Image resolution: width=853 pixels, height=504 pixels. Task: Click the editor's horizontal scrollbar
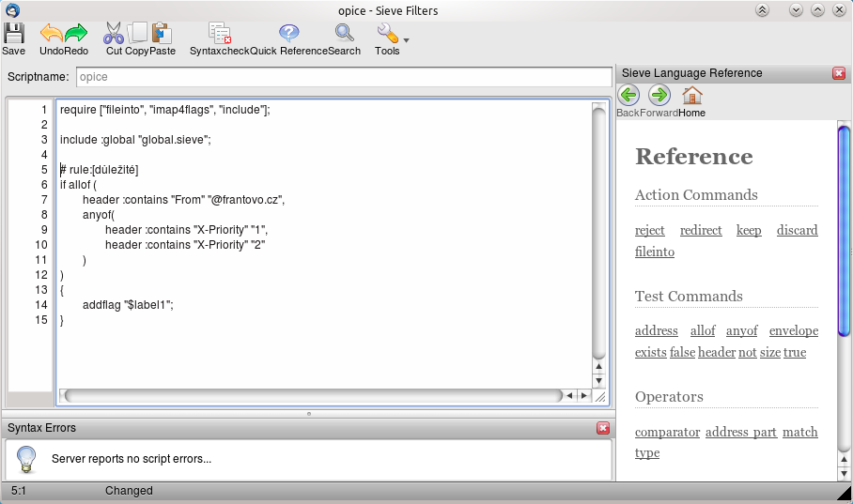310,396
